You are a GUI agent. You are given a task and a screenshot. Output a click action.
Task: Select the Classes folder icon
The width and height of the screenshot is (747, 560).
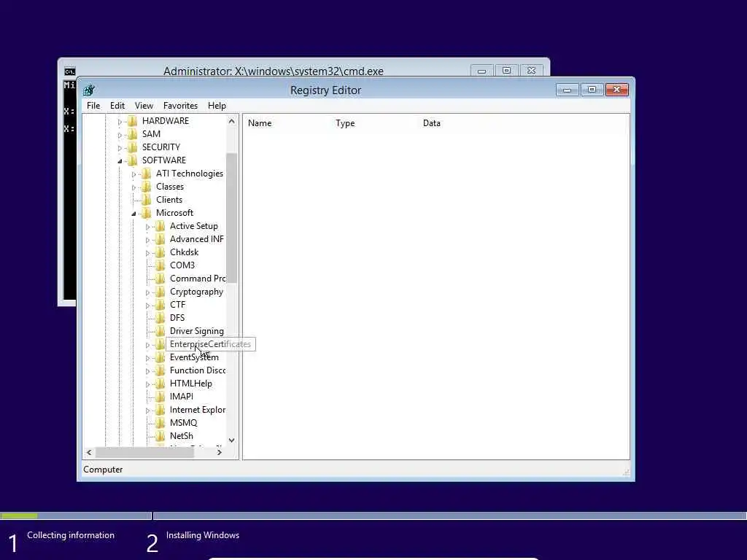[146, 187]
